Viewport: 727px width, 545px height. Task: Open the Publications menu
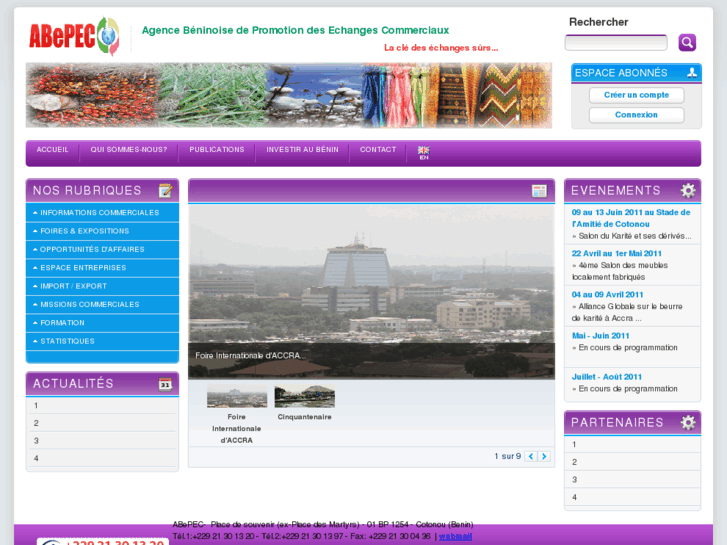pos(217,150)
